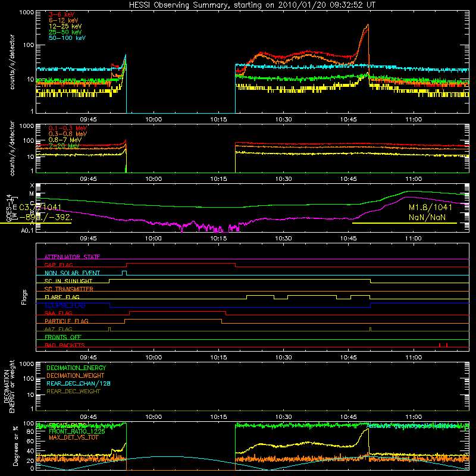
Task: Select the yellow flare interval bar under NaN/NaN
Action: 405,223
